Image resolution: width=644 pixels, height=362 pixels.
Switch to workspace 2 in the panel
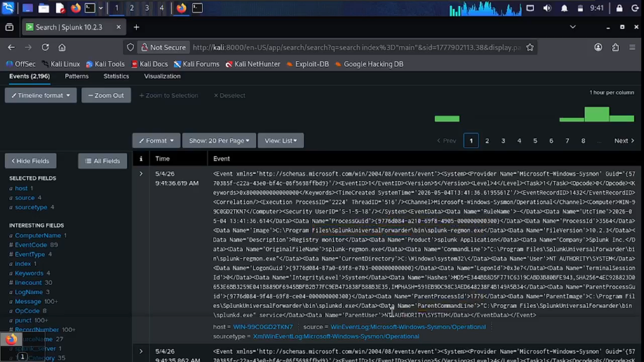[132, 8]
